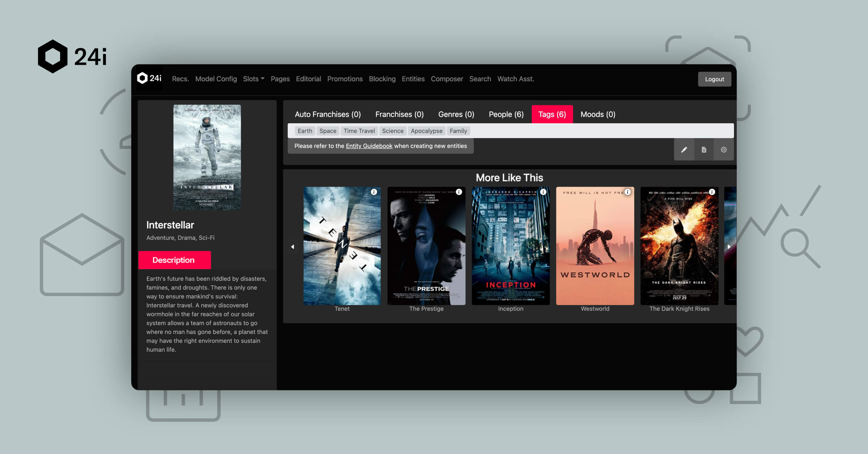
Task: Click the Space tag
Action: pos(328,131)
